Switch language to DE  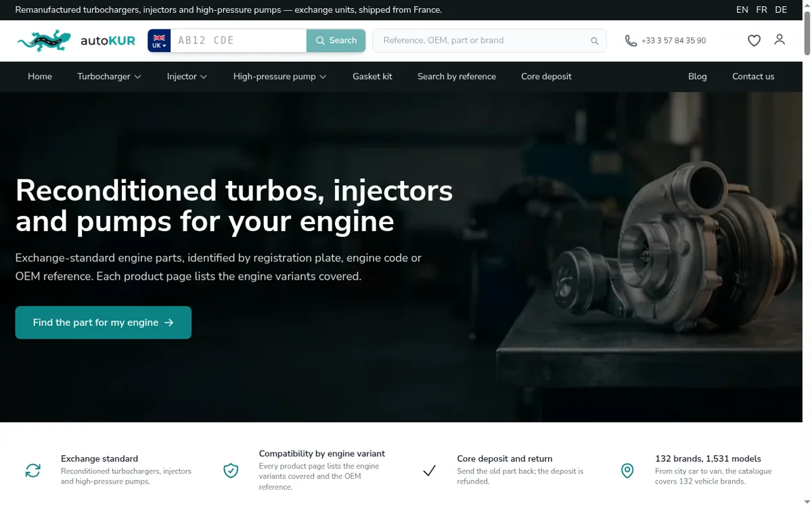[x=781, y=9]
